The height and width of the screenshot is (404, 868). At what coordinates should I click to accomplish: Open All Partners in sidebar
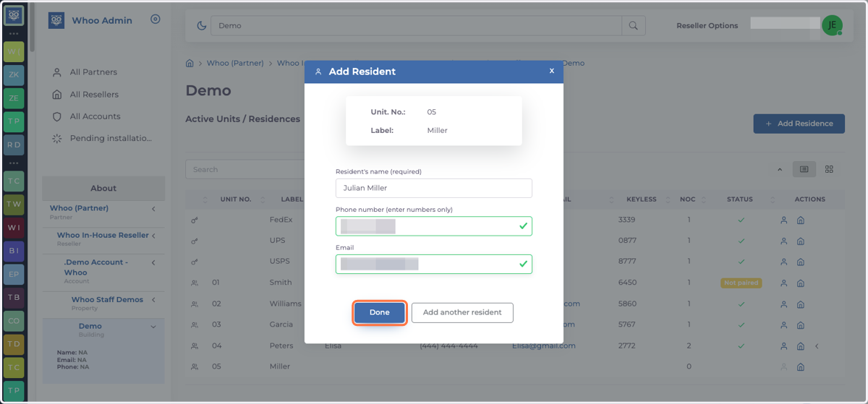[93, 72]
